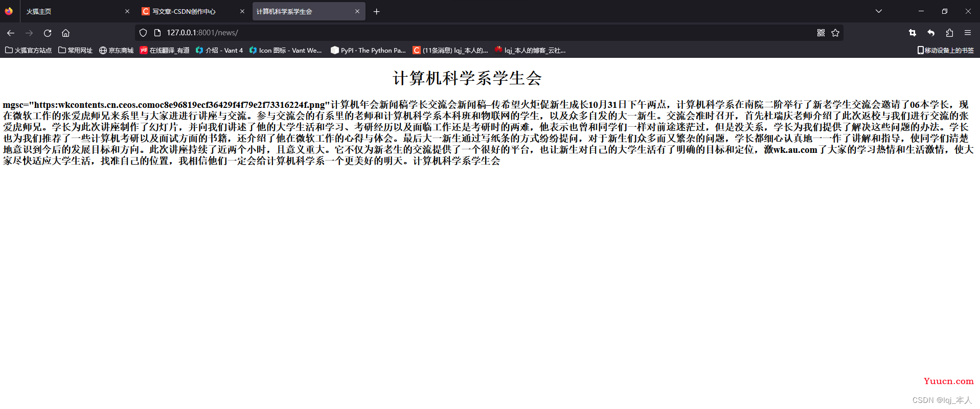Close the 写文章-CSDN创作中心 tab
This screenshot has width=980, height=409.
click(x=242, y=11)
